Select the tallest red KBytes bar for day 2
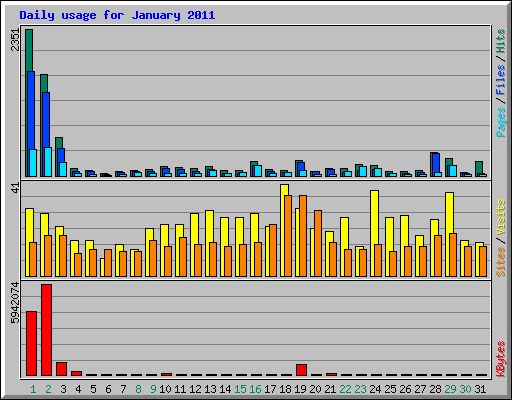Screen dimensions: 512x400 click(46, 330)
